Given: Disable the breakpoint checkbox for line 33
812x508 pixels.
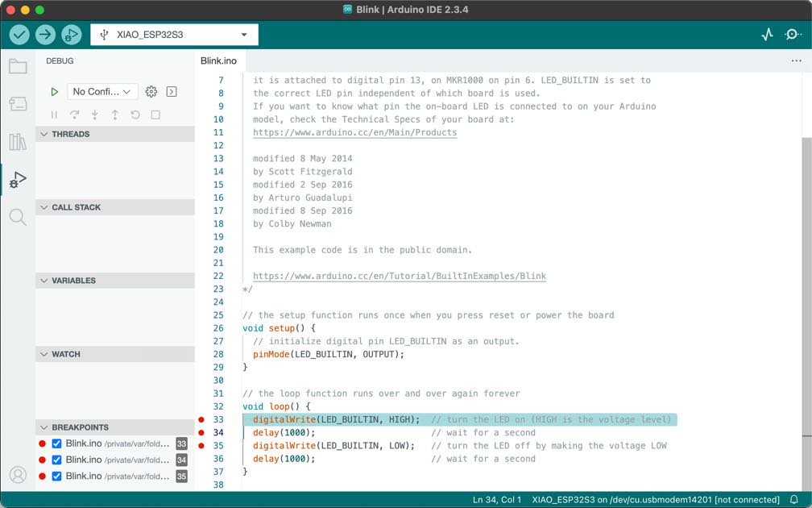Looking at the screenshot, I should click(x=56, y=444).
